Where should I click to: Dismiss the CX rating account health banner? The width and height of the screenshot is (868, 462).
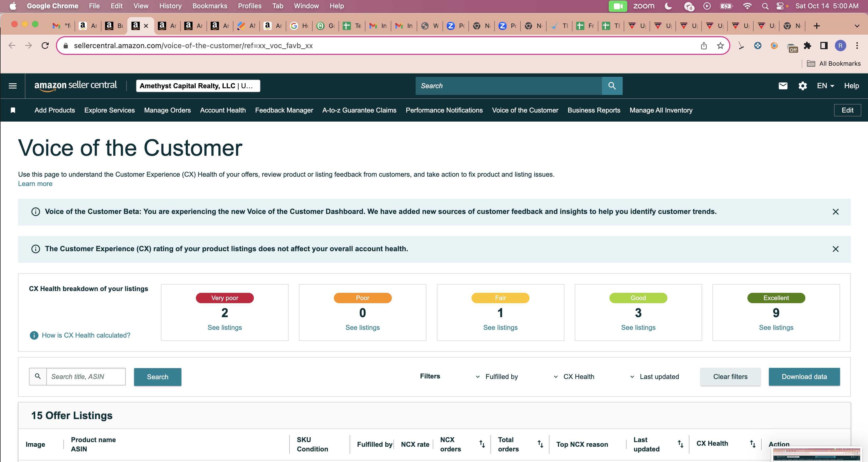click(835, 249)
